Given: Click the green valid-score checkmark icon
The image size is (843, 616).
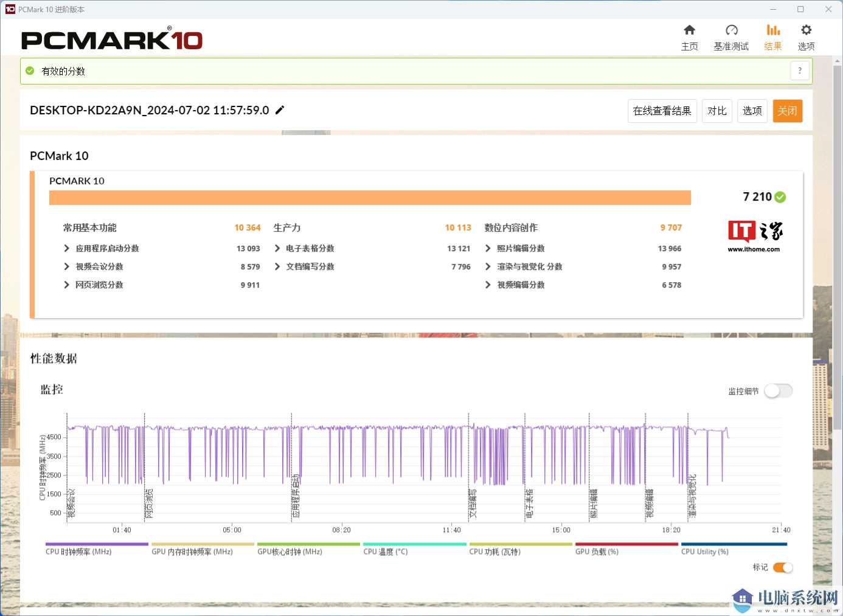Looking at the screenshot, I should pos(30,71).
